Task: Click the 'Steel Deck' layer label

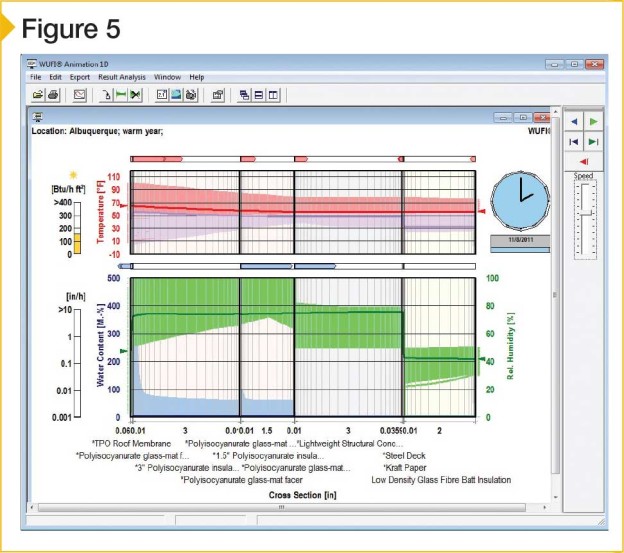Action: [404, 456]
